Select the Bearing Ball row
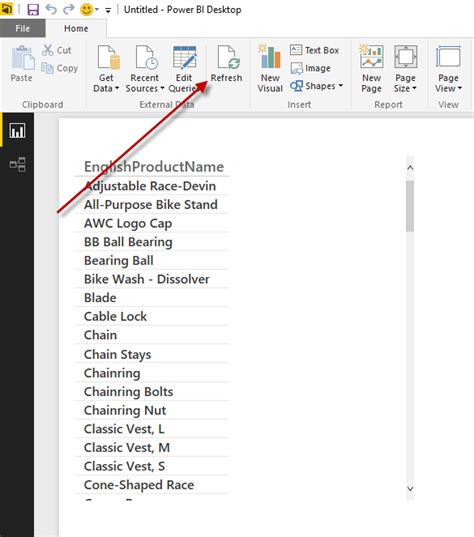 [152, 261]
